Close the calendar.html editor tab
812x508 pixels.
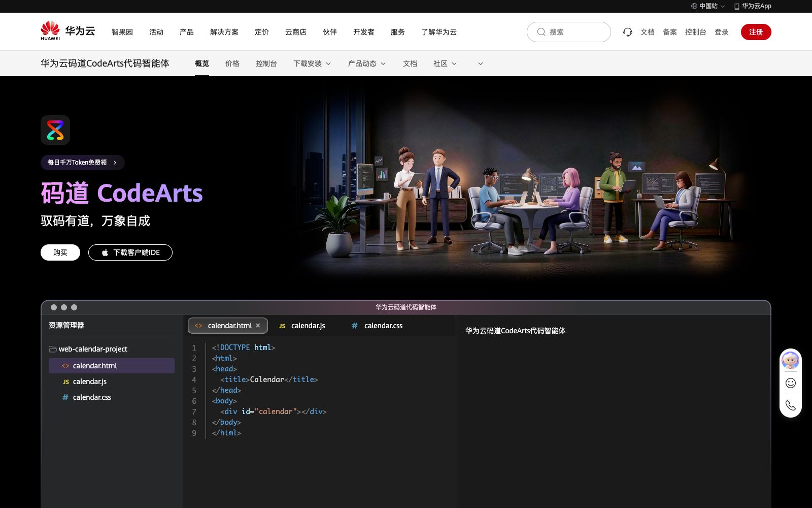pyautogui.click(x=258, y=326)
